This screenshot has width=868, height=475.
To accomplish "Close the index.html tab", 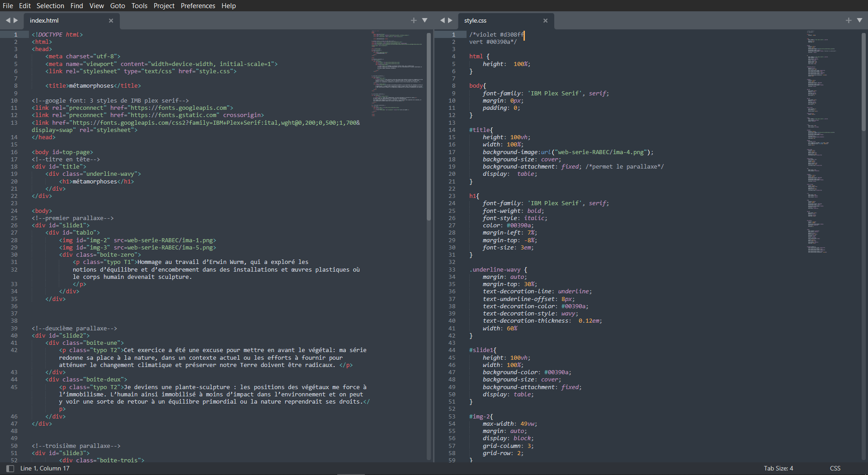I will pyautogui.click(x=111, y=20).
